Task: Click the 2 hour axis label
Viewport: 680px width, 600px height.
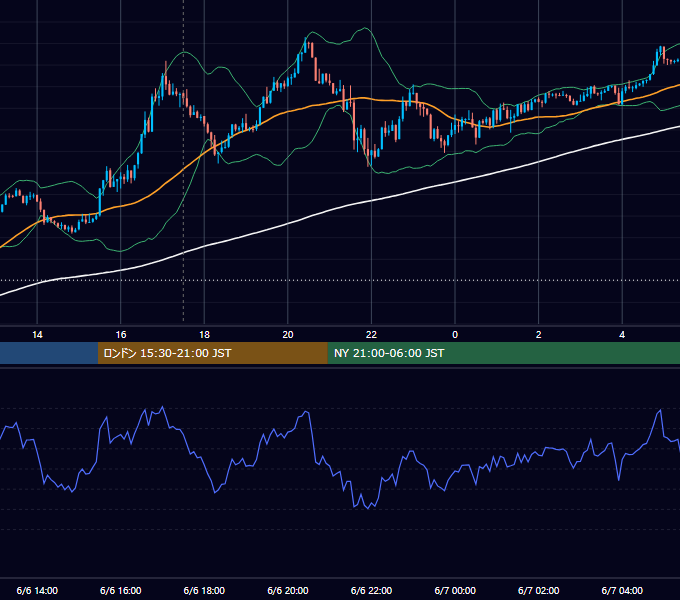Action: pos(539,335)
